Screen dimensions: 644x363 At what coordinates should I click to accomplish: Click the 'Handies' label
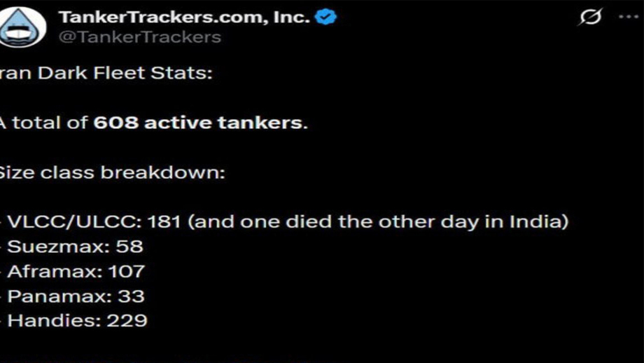50,321
